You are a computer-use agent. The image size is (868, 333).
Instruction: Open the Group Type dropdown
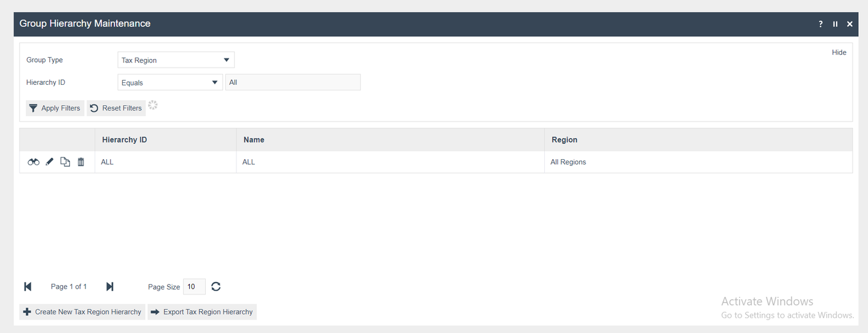[x=176, y=60]
